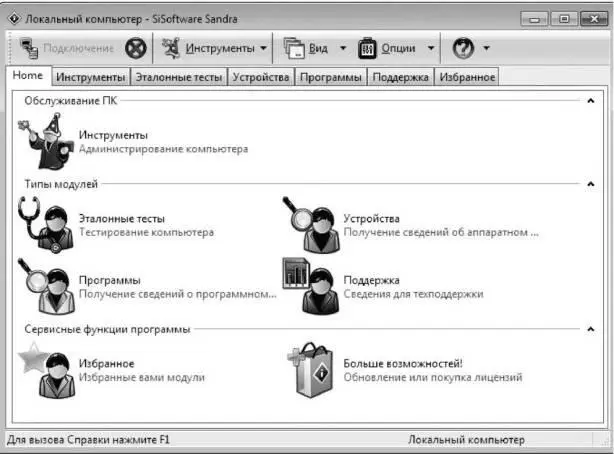Switch to the Инструменты tab
Image resolution: width=614 pixels, height=454 pixels.
click(x=90, y=77)
